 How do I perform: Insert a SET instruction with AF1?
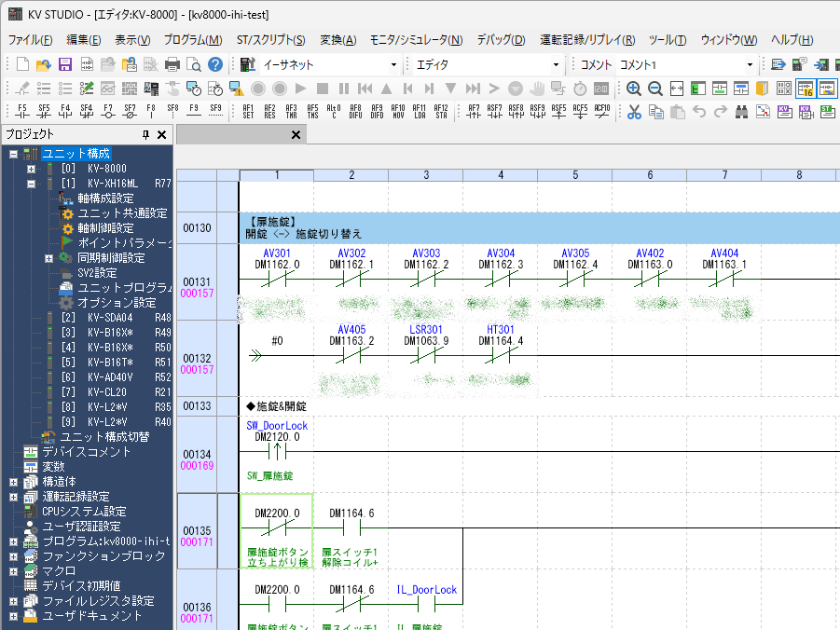coord(248,112)
